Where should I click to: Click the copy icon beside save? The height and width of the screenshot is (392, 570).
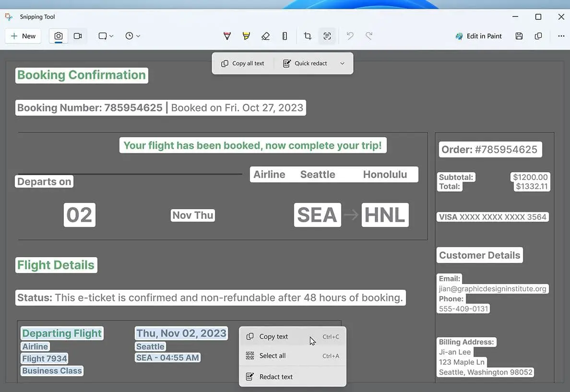point(538,36)
